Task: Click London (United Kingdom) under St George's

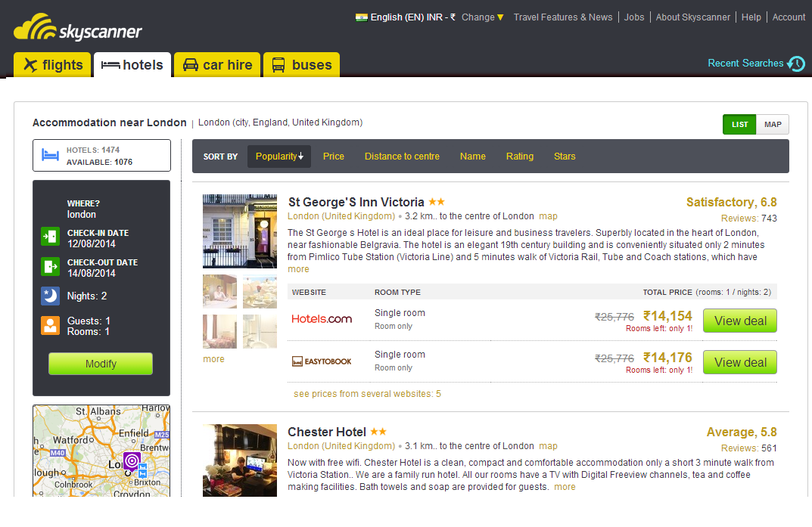Action: (341, 216)
